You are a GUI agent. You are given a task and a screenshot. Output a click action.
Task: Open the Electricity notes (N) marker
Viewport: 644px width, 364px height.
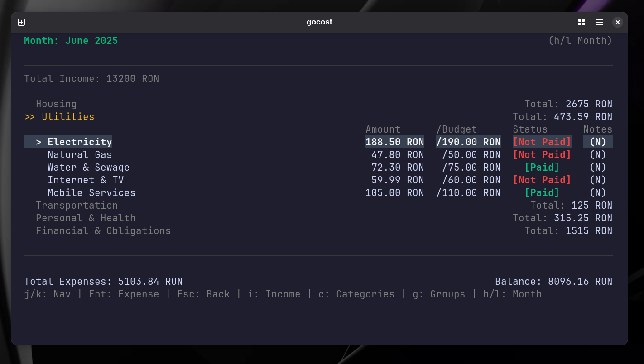598,142
